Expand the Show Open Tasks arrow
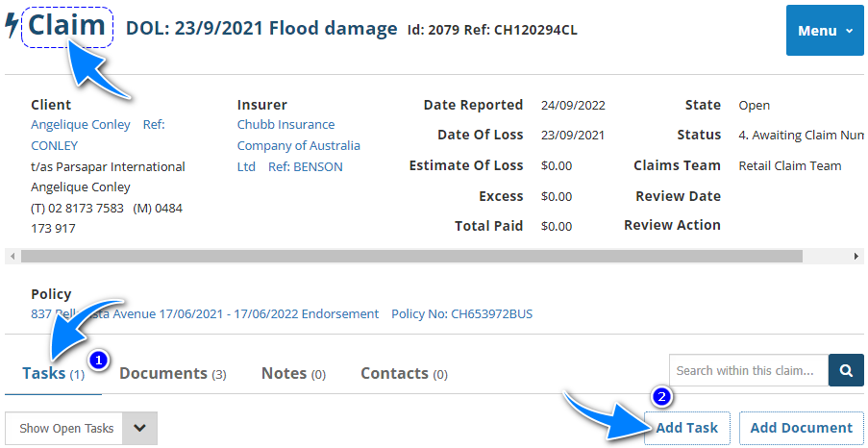Image resolution: width=868 pixels, height=448 pixels. (139, 429)
